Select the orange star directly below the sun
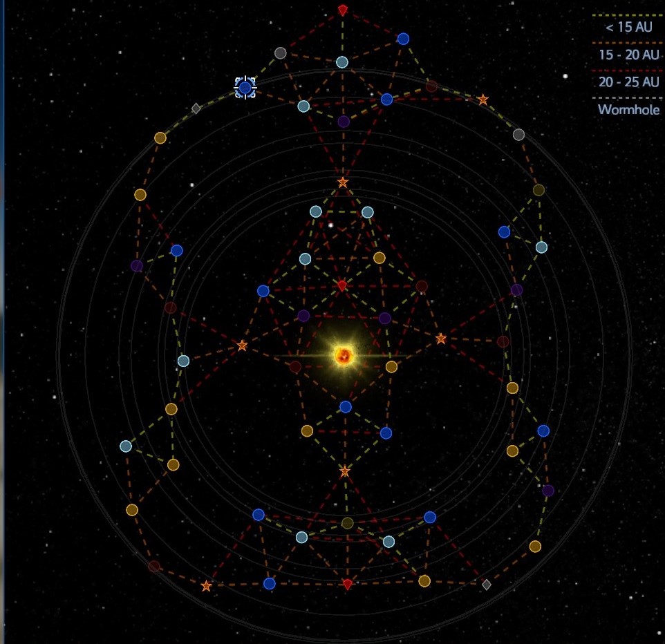665x644 pixels. coord(345,471)
